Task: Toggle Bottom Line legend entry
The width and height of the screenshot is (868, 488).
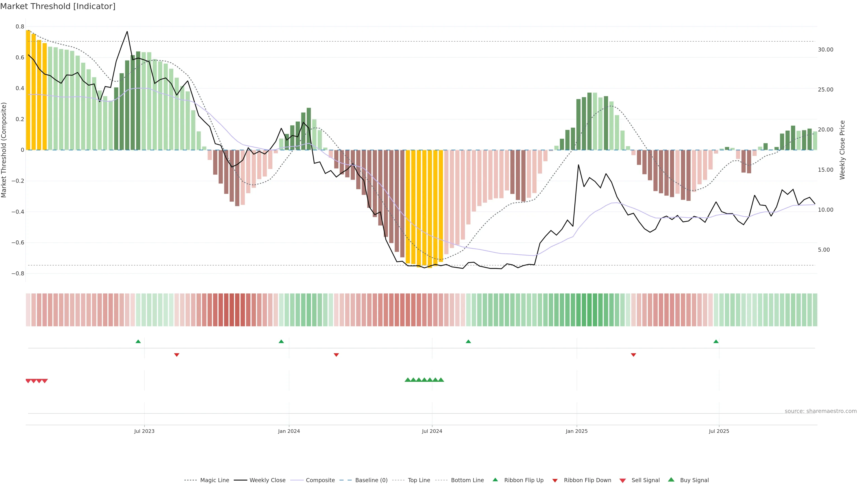Action: coord(467,480)
